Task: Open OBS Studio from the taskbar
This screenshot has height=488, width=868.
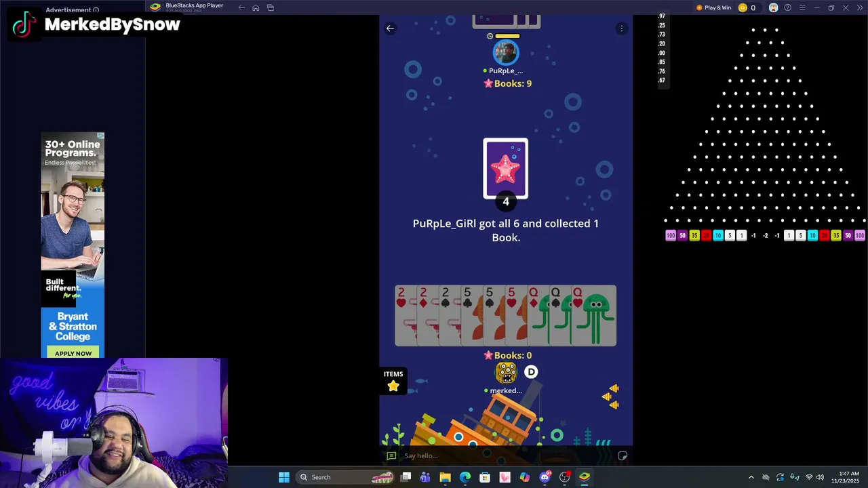Action: pos(565,477)
